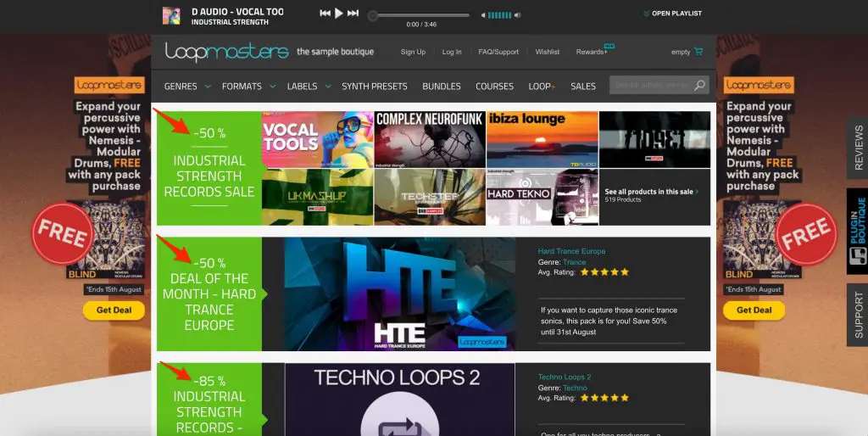Open the Bundles section
The width and height of the screenshot is (868, 436).
click(x=441, y=87)
